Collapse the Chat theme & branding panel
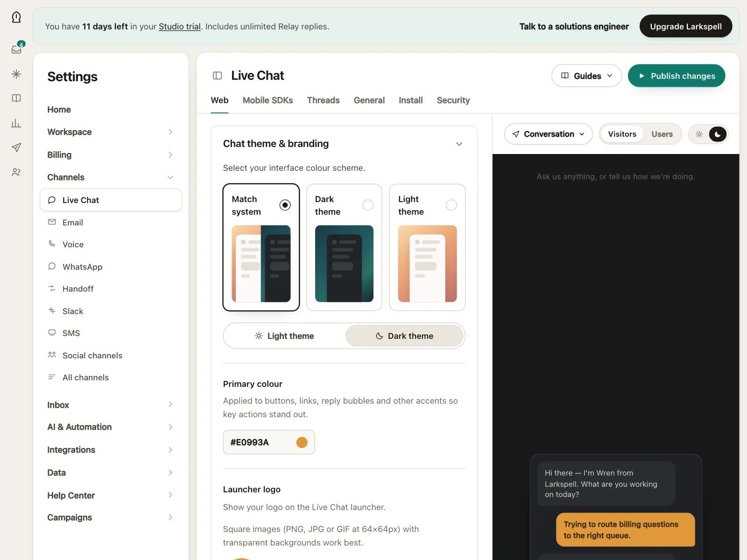This screenshot has width=747, height=560. click(x=459, y=144)
